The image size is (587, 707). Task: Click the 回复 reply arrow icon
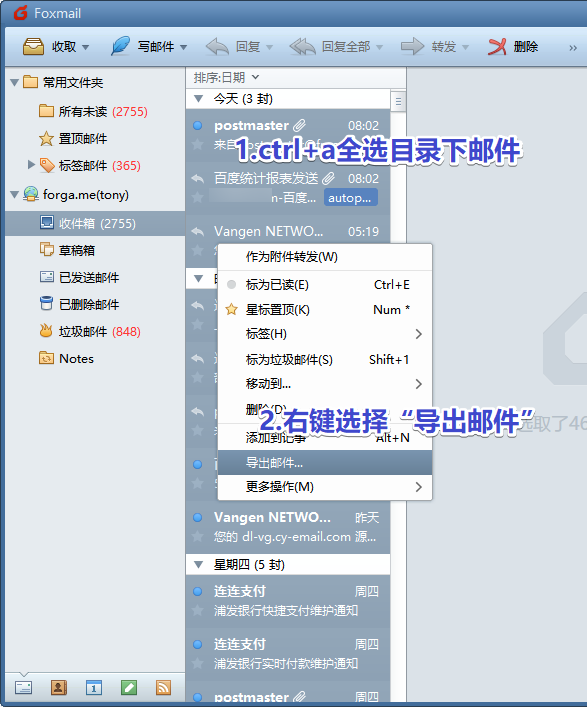pos(217,46)
